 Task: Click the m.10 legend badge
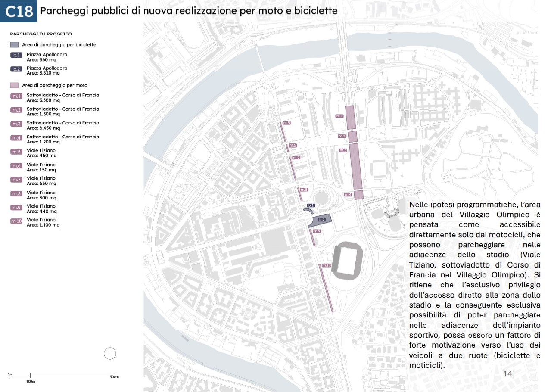16,221
